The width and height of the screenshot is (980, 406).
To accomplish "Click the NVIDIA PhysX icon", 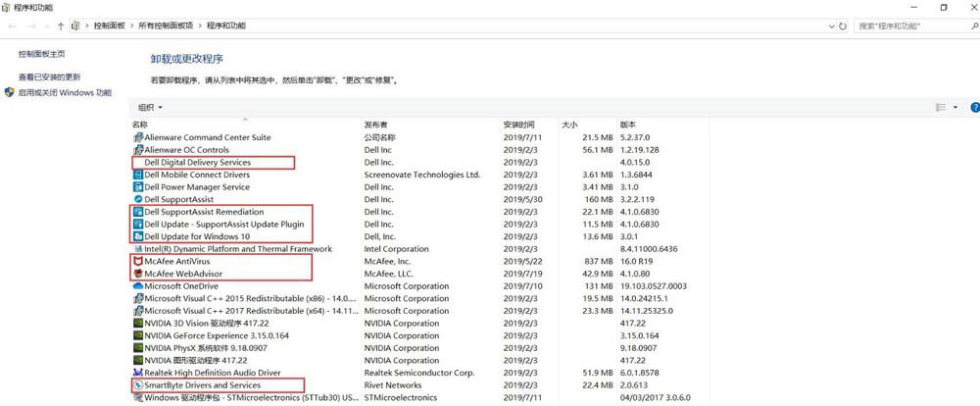I will (x=138, y=348).
